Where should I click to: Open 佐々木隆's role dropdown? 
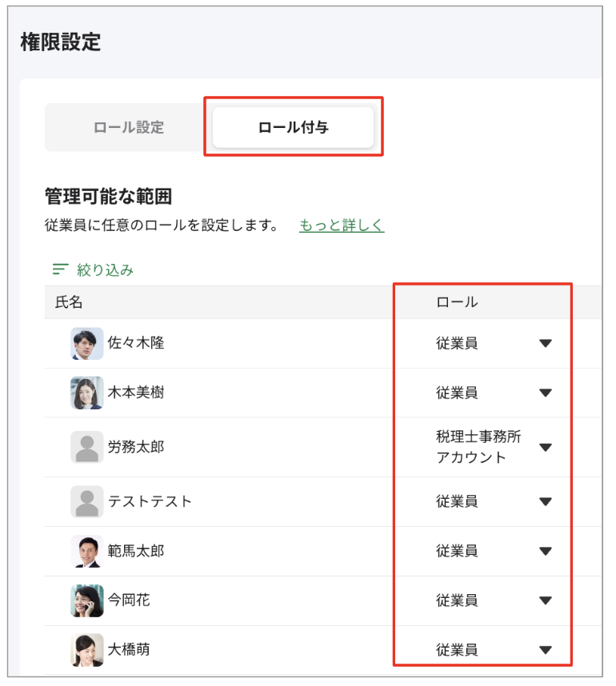[x=546, y=341]
